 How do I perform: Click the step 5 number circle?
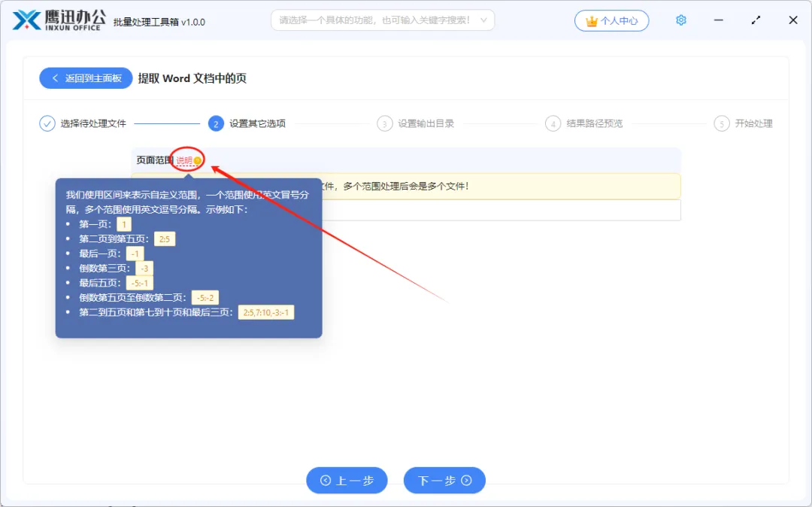coord(721,123)
